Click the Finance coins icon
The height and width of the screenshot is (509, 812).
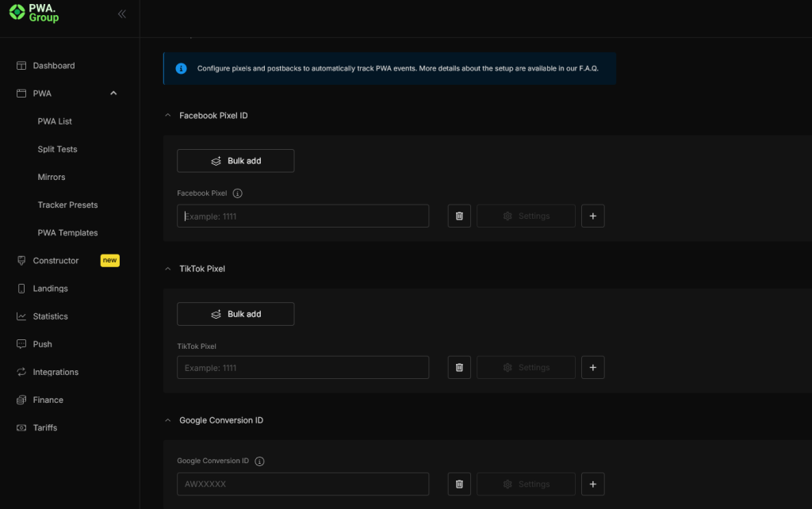click(21, 400)
